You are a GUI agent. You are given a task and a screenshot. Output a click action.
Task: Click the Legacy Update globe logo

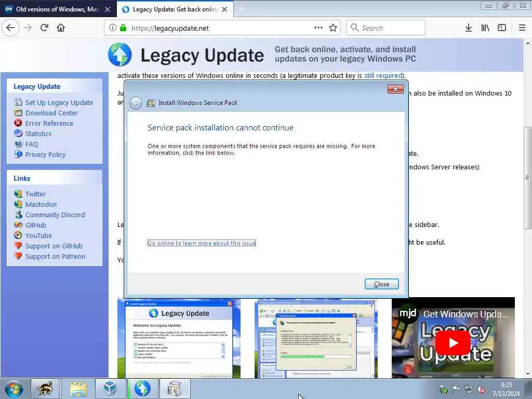pyautogui.click(x=120, y=54)
